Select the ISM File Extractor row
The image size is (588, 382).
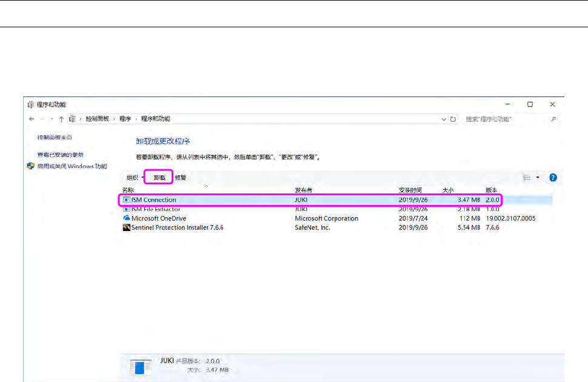pyautogui.click(x=337, y=209)
